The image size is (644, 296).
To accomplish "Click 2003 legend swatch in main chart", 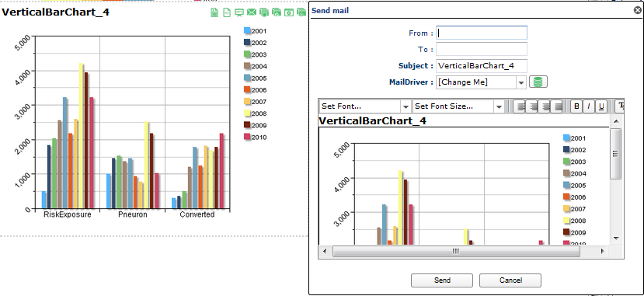I will (x=247, y=54).
